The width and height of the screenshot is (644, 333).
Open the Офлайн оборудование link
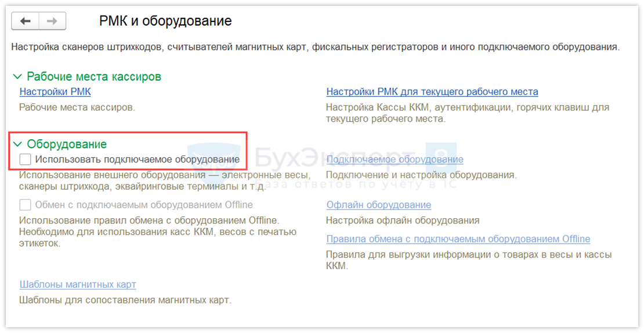(379, 204)
